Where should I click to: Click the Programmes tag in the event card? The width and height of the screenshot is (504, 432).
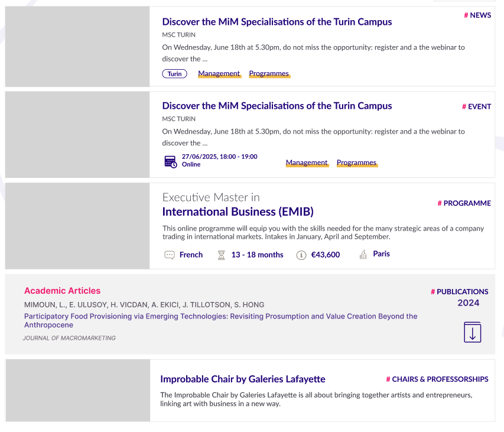click(x=357, y=163)
